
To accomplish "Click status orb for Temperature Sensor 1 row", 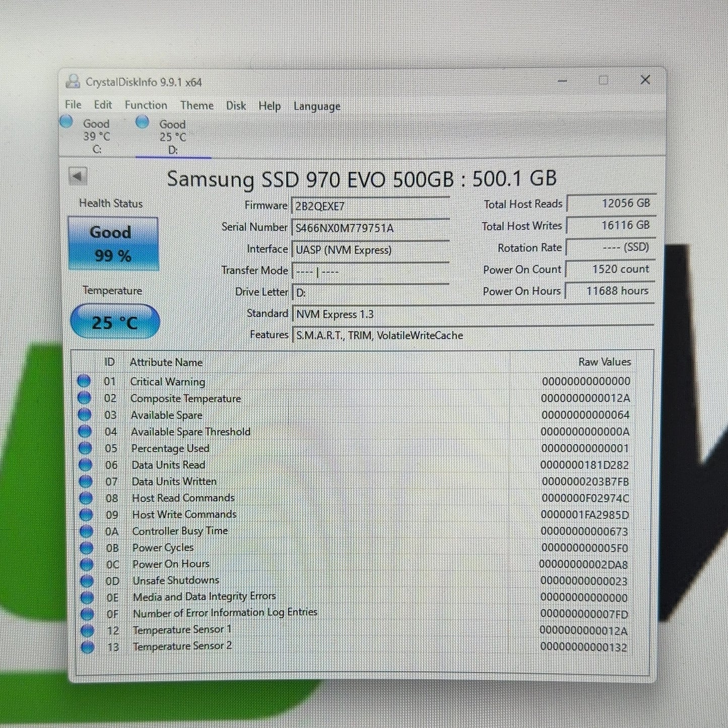I will tap(87, 630).
